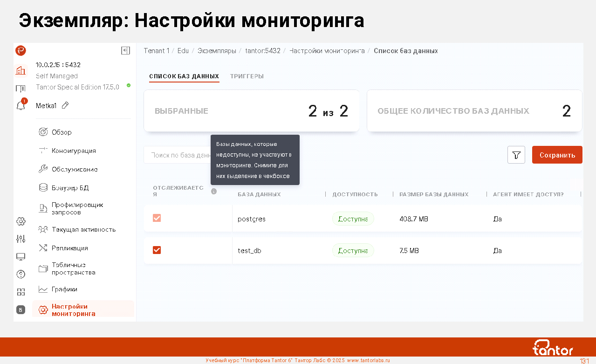Go to Экземпляры breadcrumb link
Image resolution: width=596 pixels, height=364 pixels.
(x=216, y=51)
